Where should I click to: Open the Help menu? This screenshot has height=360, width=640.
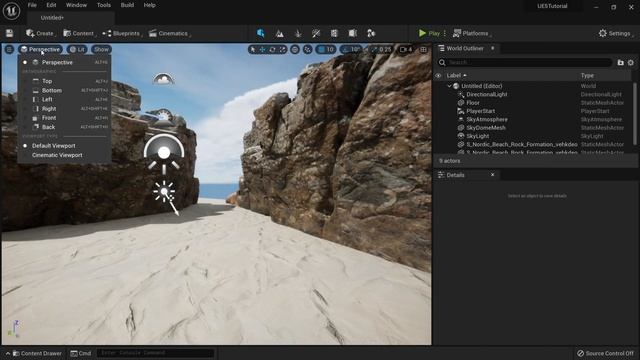(149, 5)
